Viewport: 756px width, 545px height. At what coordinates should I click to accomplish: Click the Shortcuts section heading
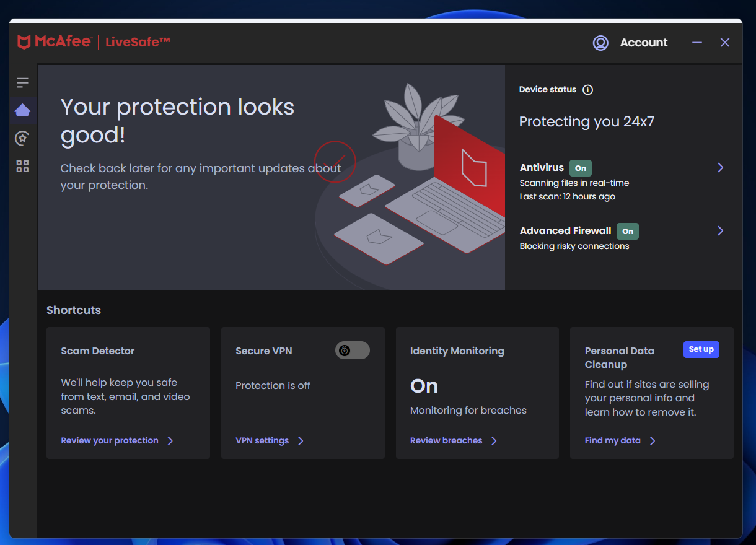pyautogui.click(x=74, y=310)
